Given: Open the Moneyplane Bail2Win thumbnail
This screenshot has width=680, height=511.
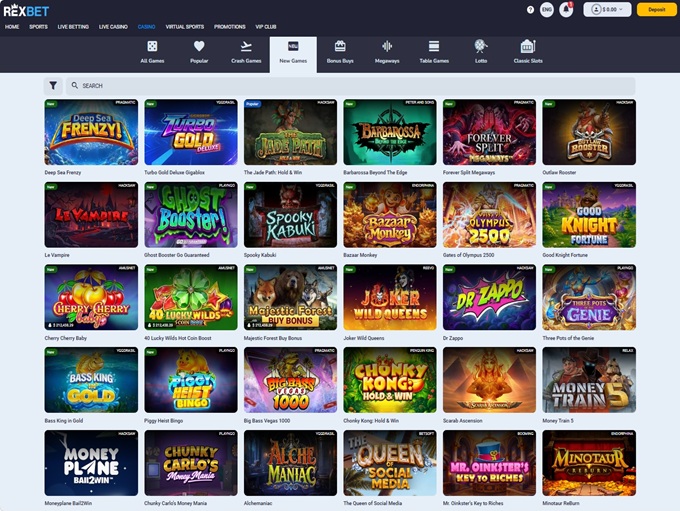Looking at the screenshot, I should (91, 463).
